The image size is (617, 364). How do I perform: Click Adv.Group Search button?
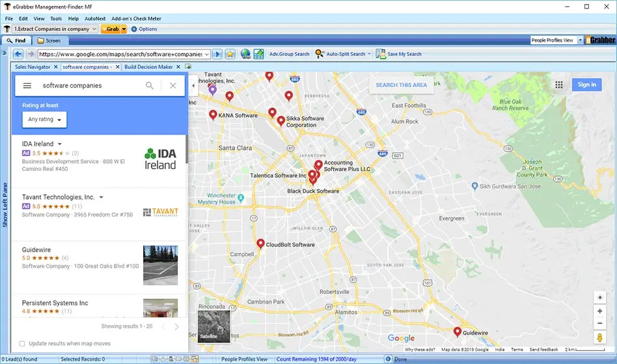(289, 54)
